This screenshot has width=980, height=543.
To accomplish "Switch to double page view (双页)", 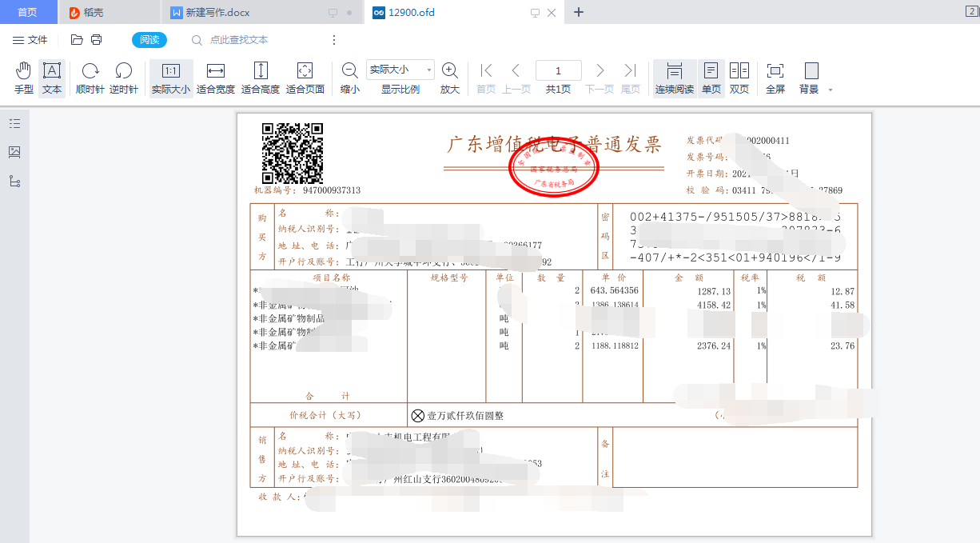I will click(x=739, y=78).
